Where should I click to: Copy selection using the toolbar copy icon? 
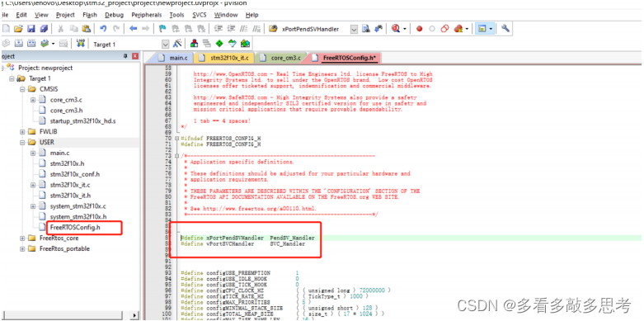point(73,29)
